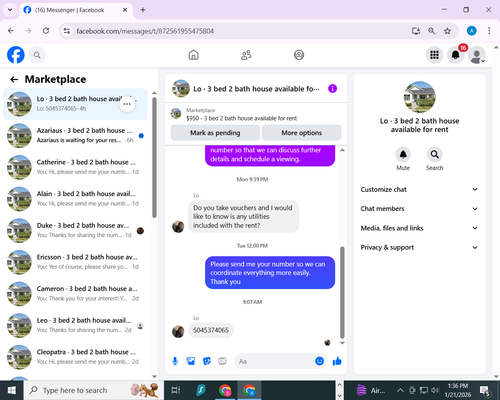Show hidden system tray icons chevron
This screenshot has height=400, width=500.
pos(400,390)
